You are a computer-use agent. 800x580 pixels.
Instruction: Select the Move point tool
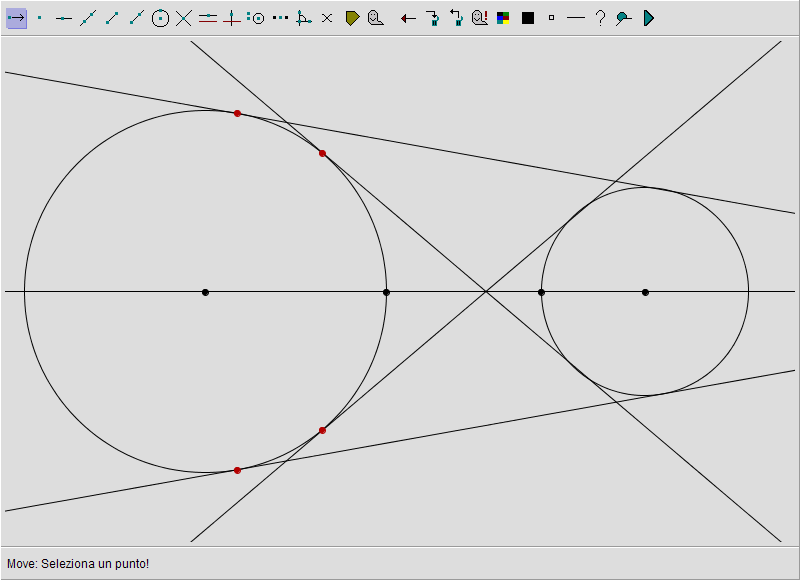[x=16, y=18]
